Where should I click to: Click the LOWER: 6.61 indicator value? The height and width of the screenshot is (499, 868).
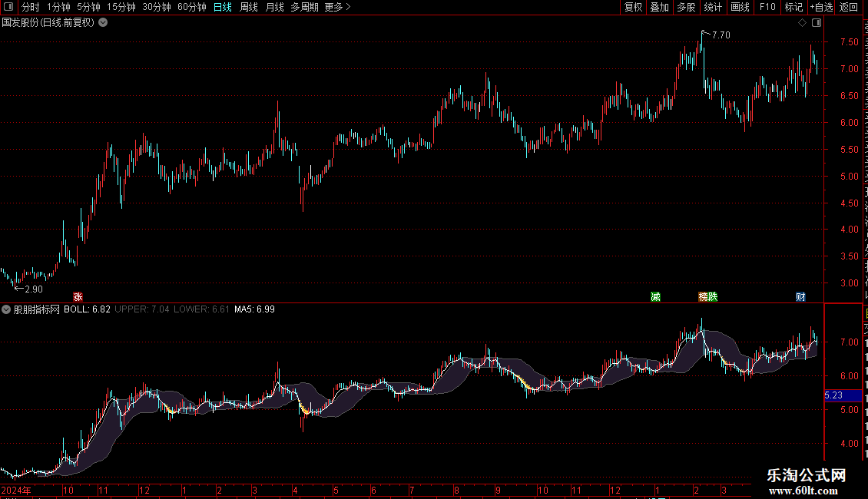(201, 310)
